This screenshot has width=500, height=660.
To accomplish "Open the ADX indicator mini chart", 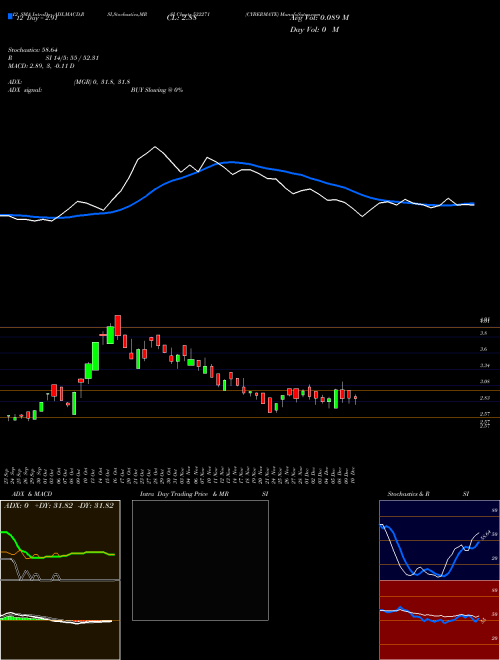I will click(x=60, y=540).
